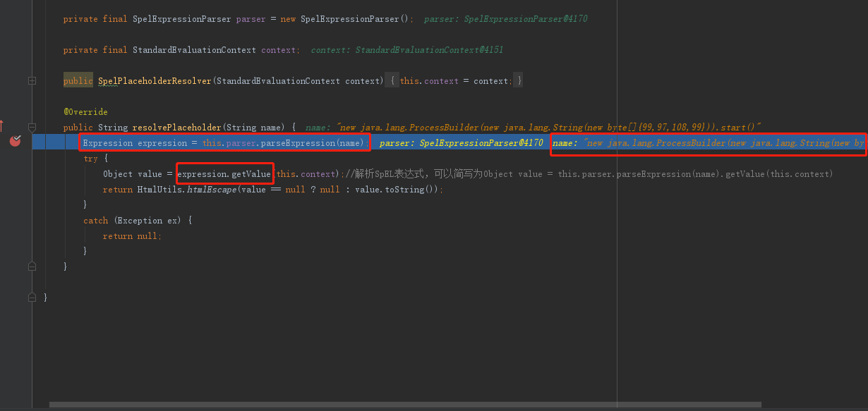
Task: Click StandardEvaluationContext type in the context field
Action: coord(194,50)
